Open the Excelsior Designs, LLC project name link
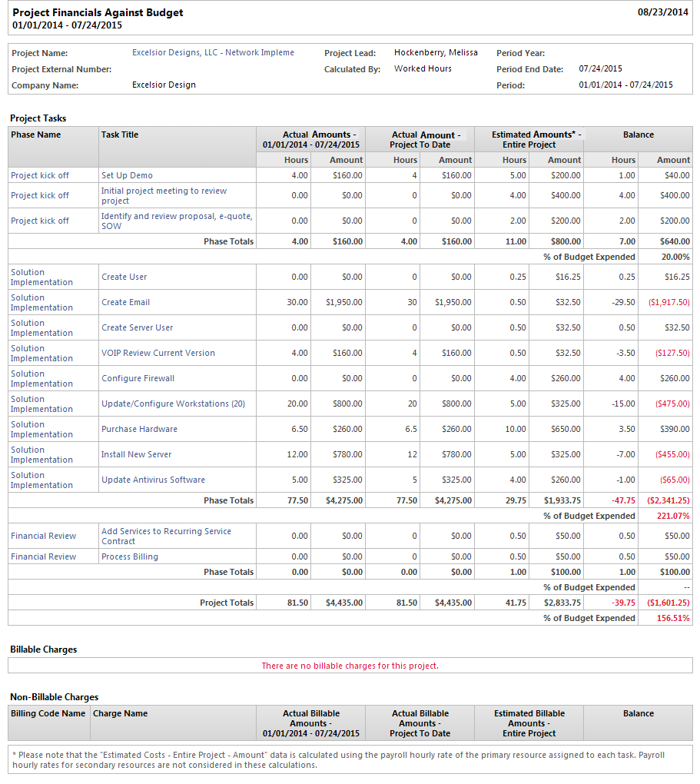Screen dimensions: 700x784 [213, 53]
